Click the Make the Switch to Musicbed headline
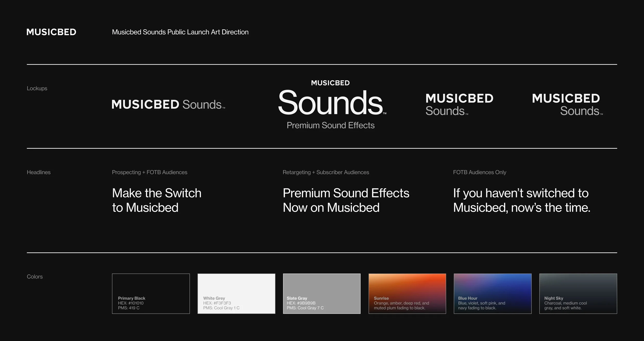The width and height of the screenshot is (644, 341). tap(157, 200)
